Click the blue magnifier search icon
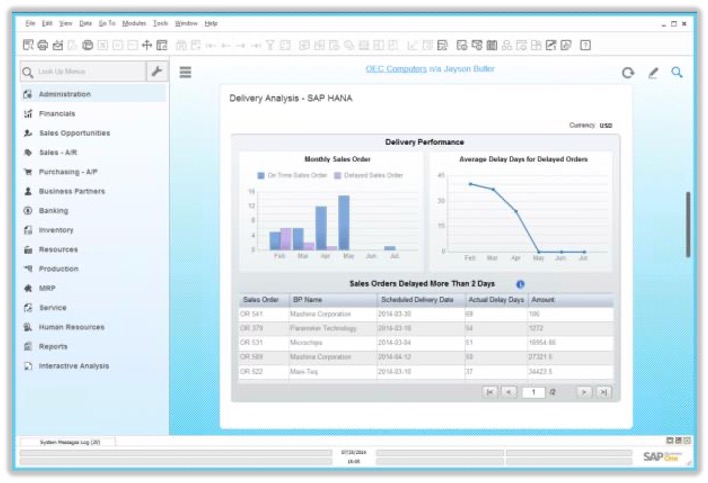This screenshot has height=483, width=708. pyautogui.click(x=676, y=72)
